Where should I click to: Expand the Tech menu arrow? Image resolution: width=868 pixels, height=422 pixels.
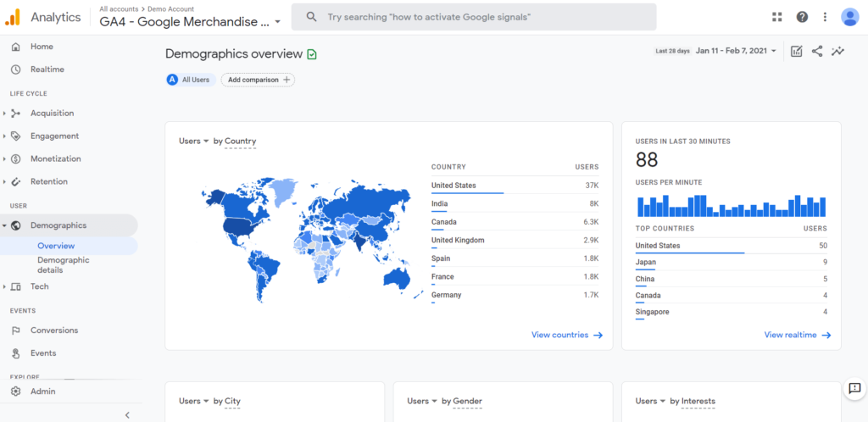4,286
